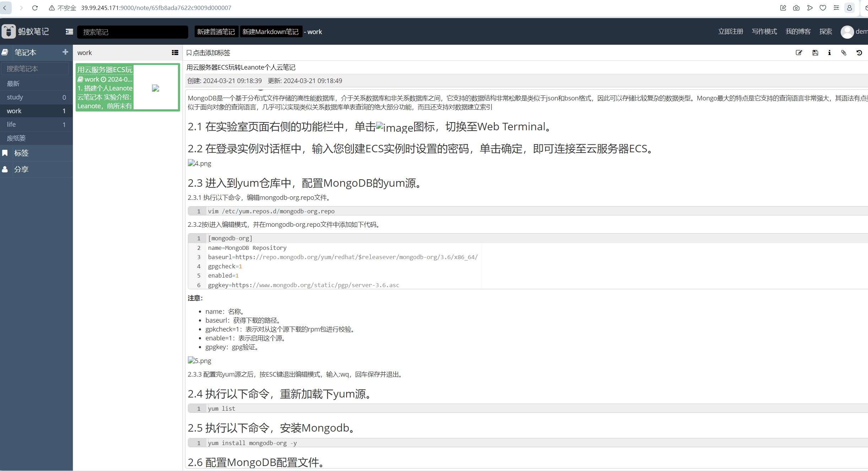Open note history icon

859,53
